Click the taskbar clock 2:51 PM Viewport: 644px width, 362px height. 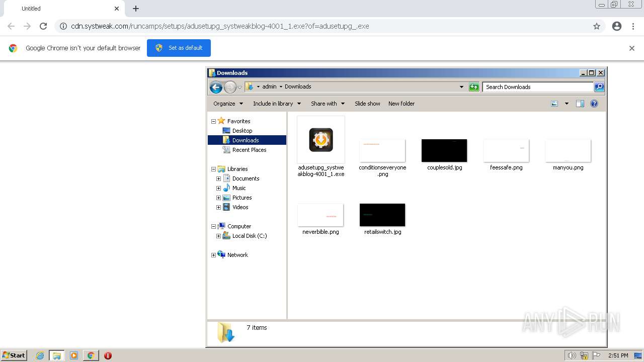point(618,355)
